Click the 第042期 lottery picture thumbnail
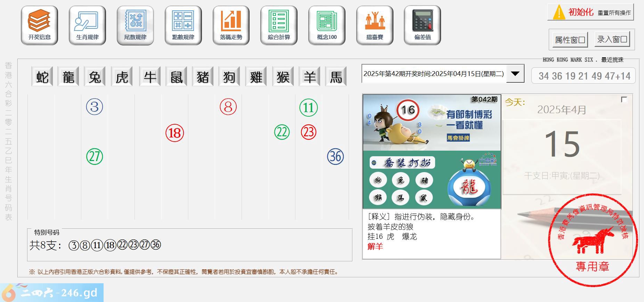The image size is (644, 302). pos(432,151)
